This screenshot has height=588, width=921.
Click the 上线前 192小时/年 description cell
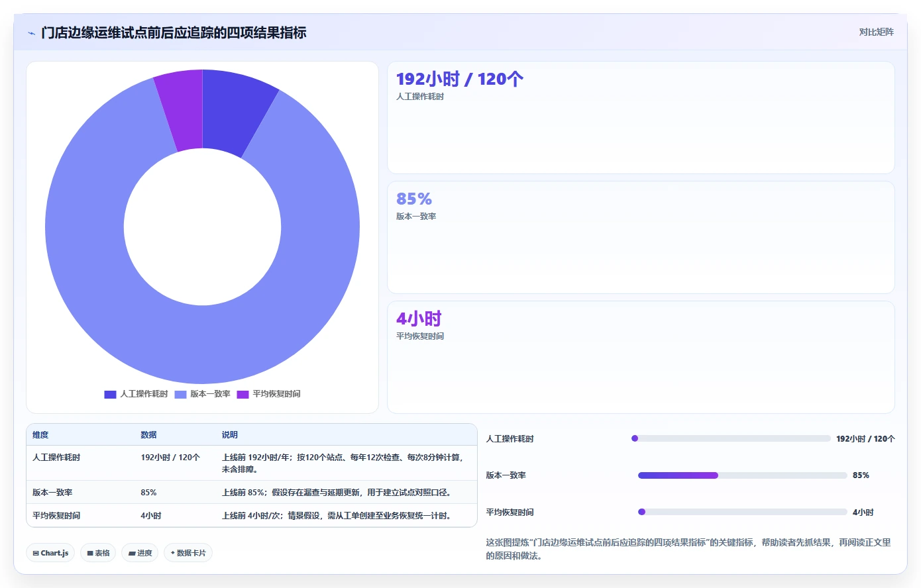pos(343,464)
